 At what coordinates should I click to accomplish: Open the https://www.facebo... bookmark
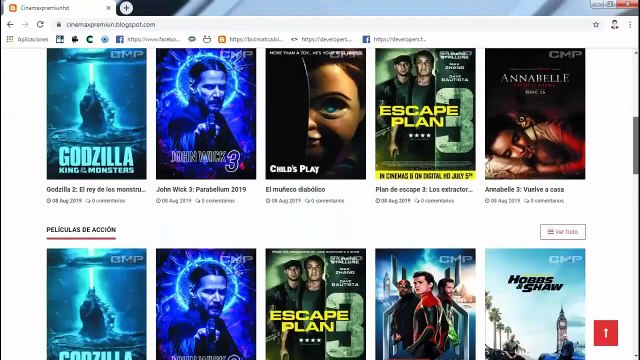[x=148, y=39]
